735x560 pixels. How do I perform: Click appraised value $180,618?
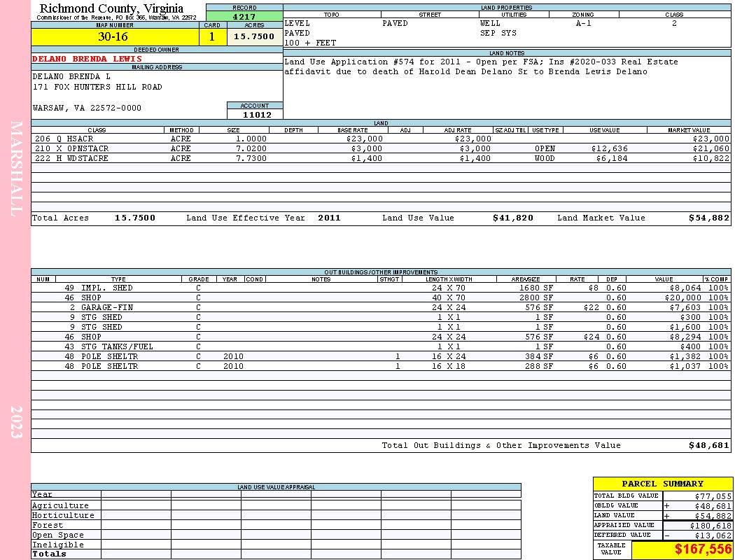(710, 526)
